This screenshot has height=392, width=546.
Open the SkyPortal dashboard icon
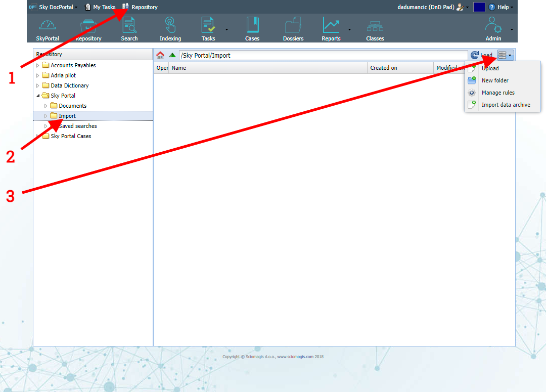click(x=48, y=25)
